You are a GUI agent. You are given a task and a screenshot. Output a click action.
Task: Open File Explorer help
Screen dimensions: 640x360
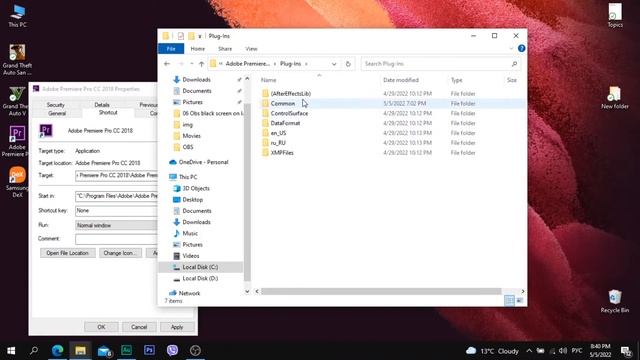pyautogui.click(x=521, y=48)
